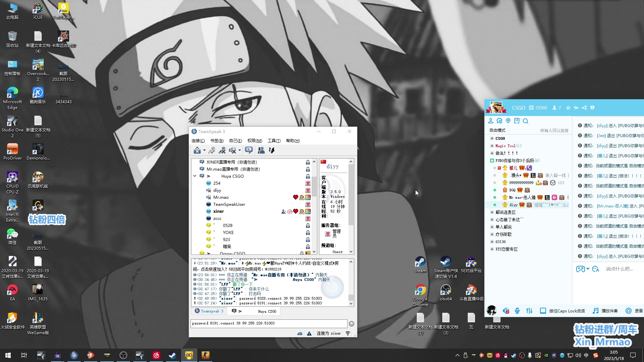Click the airplane icon in CSGO channel header
The height and width of the screenshot is (362, 644).
(x=576, y=108)
